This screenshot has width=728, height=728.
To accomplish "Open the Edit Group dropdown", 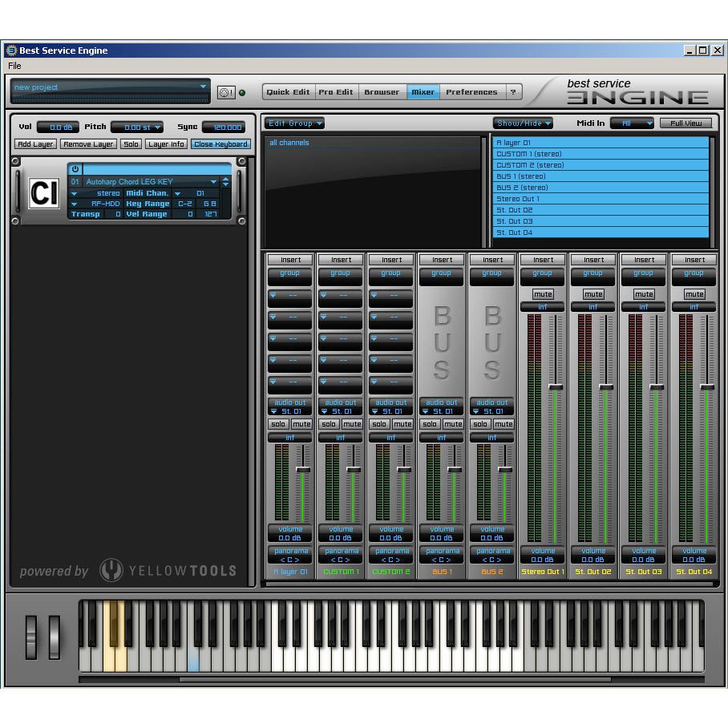I will click(295, 123).
